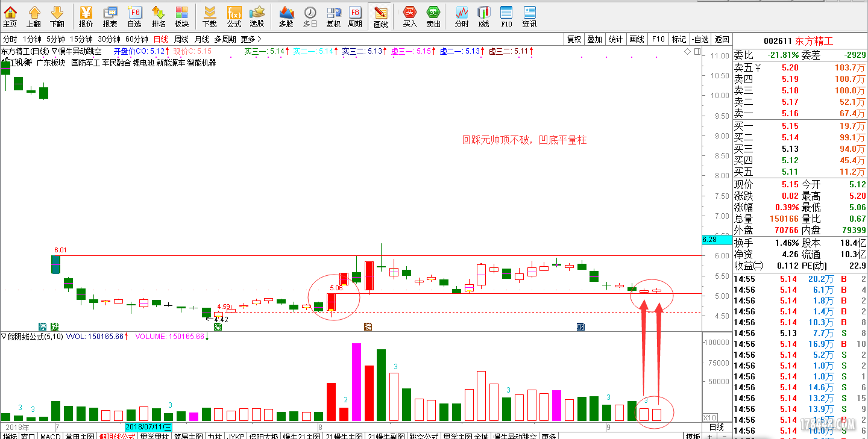Screen dimensions: 868x439
Task: Click the 复权 button above chart
Action: 574,39
